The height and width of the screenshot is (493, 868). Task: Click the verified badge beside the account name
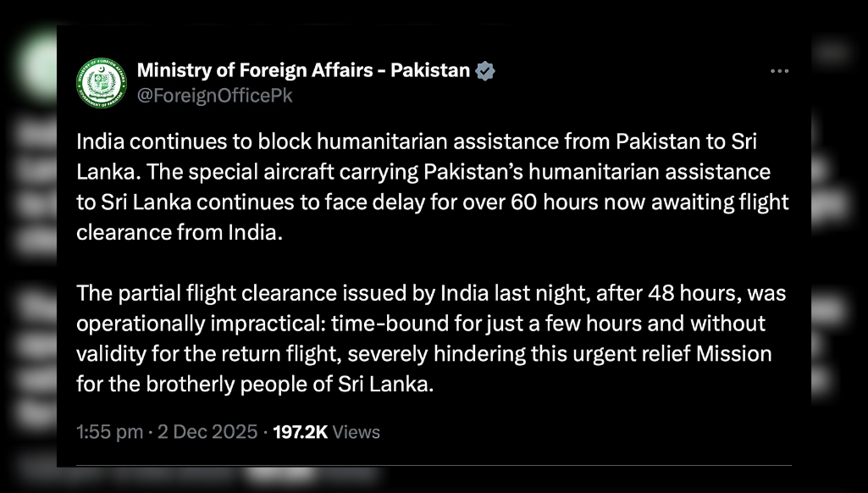[x=484, y=71]
